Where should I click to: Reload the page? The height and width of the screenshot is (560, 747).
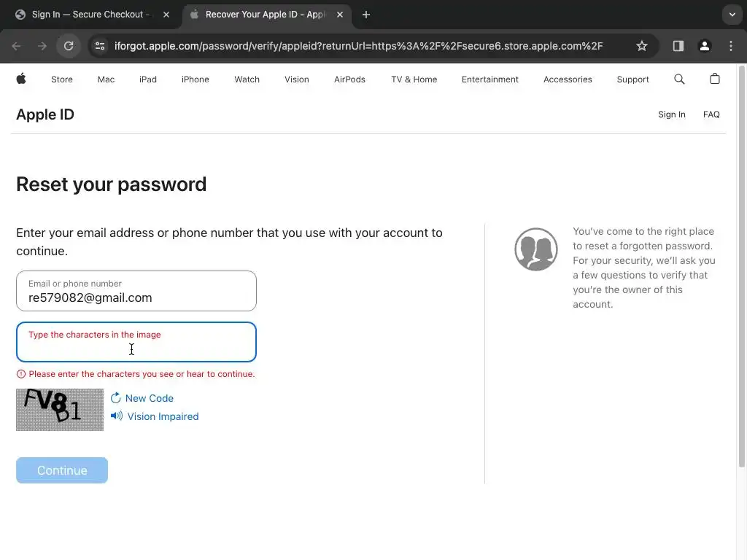[69, 46]
